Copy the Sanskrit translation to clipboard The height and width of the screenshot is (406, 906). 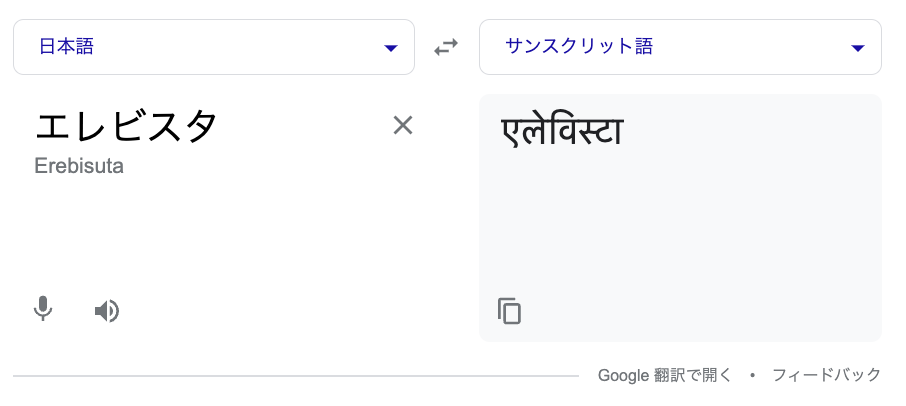click(510, 311)
